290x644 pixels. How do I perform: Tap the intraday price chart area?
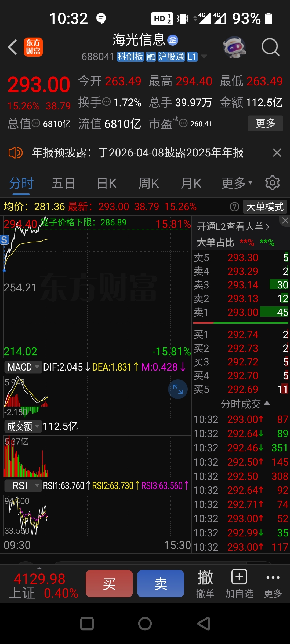(97, 287)
